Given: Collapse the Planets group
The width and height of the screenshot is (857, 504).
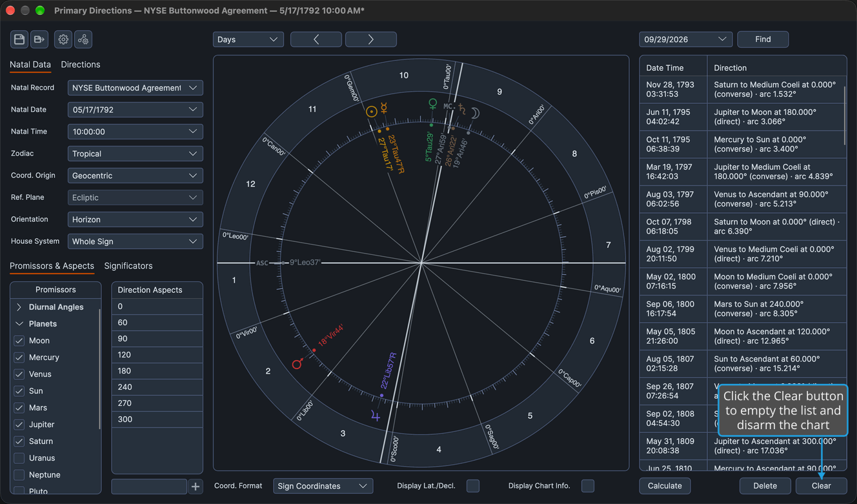Looking at the screenshot, I should (x=19, y=324).
